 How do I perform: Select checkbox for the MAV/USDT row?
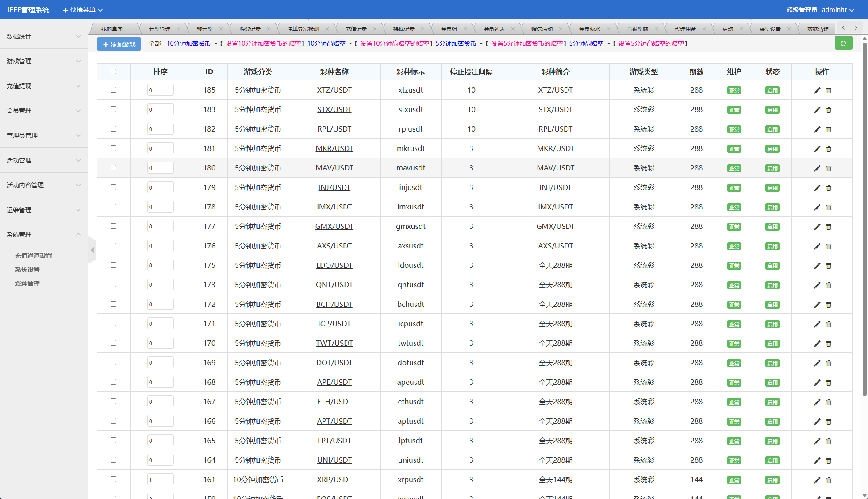113,168
